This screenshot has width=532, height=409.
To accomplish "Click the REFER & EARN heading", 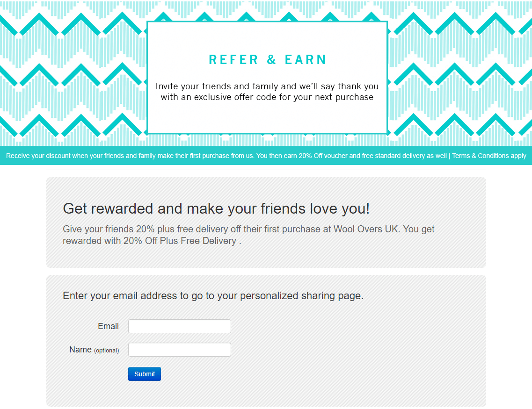I will point(267,60).
